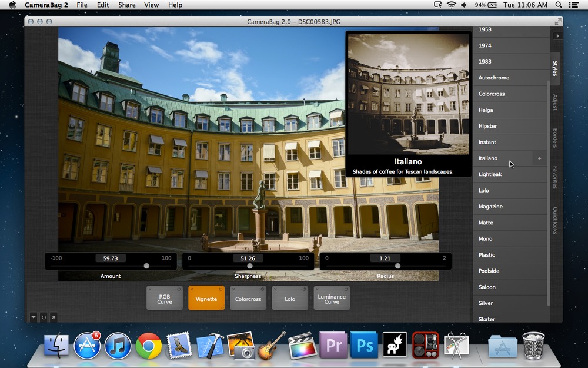Image resolution: width=588 pixels, height=368 pixels.
Task: Open Premiere Pro from the dock
Action: (333, 344)
